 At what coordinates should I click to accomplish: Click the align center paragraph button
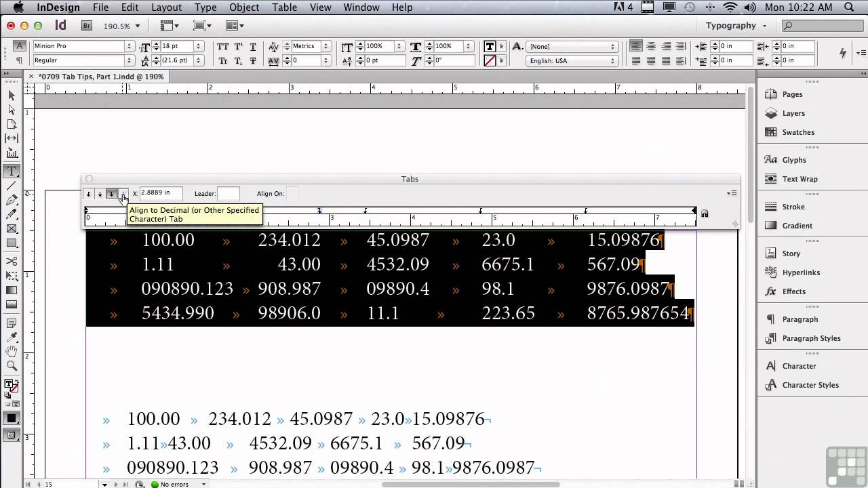[651, 46]
